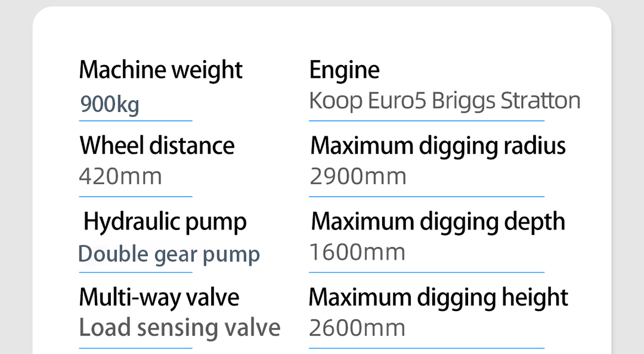The image size is (644, 354).
Task: Click the Wheel distance heading
Action: (x=157, y=145)
